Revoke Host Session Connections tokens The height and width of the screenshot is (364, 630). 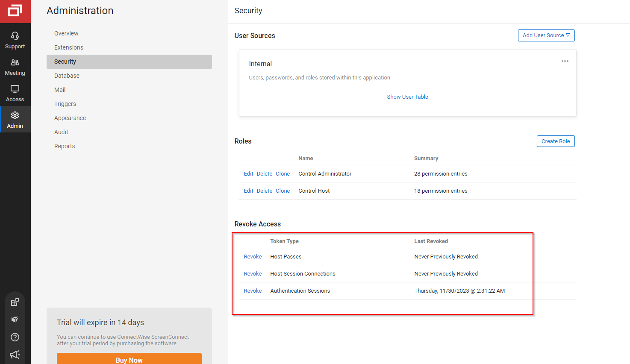pyautogui.click(x=253, y=274)
